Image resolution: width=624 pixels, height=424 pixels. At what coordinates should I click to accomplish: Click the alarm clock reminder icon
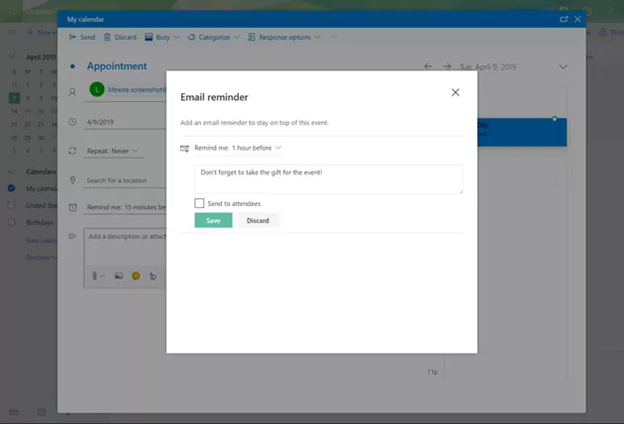(x=73, y=207)
